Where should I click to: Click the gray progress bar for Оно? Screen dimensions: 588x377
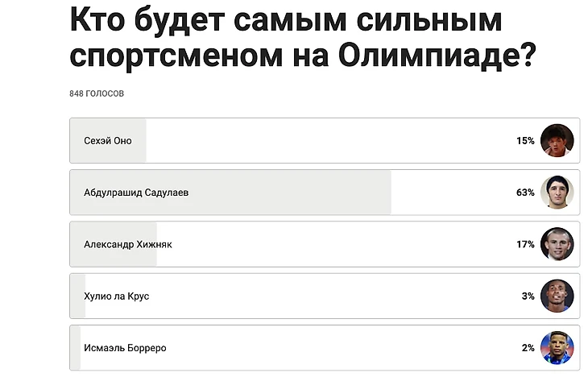pyautogui.click(x=109, y=141)
